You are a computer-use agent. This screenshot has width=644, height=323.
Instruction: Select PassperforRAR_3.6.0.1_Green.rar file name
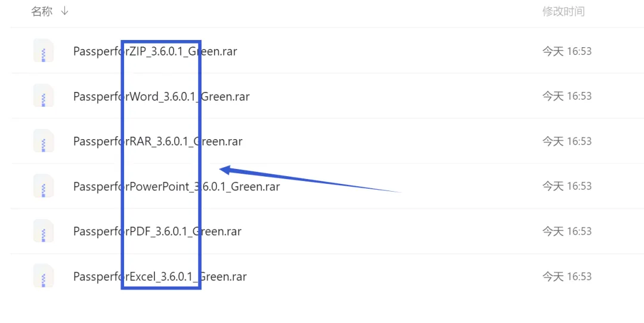(157, 141)
